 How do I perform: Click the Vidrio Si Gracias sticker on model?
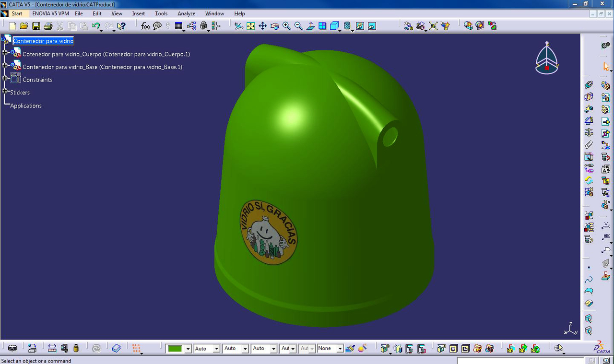point(269,232)
